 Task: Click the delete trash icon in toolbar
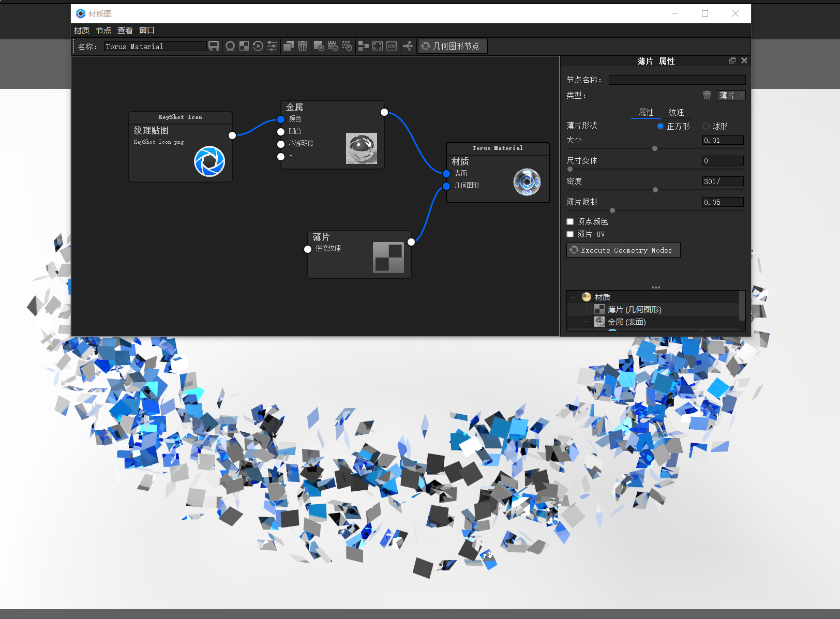303,47
